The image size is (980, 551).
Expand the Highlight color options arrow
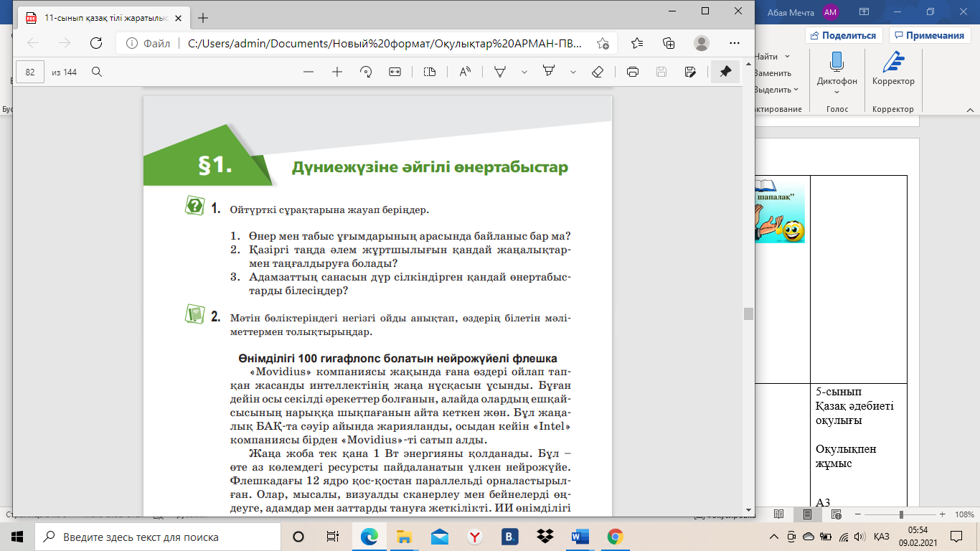(573, 72)
